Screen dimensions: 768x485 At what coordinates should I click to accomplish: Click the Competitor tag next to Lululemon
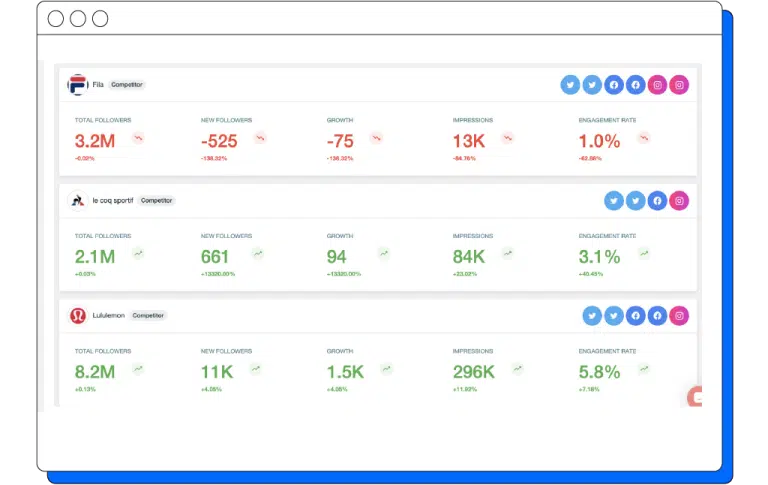pyautogui.click(x=148, y=315)
